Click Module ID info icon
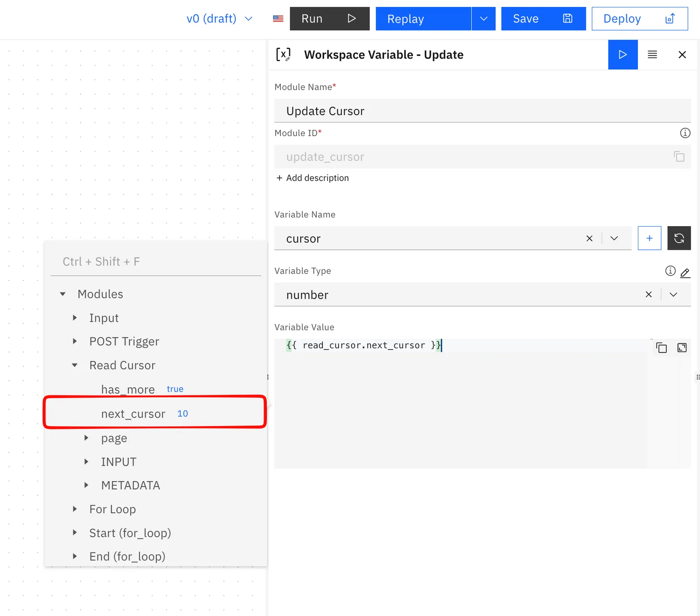The image size is (700, 616). point(685,133)
